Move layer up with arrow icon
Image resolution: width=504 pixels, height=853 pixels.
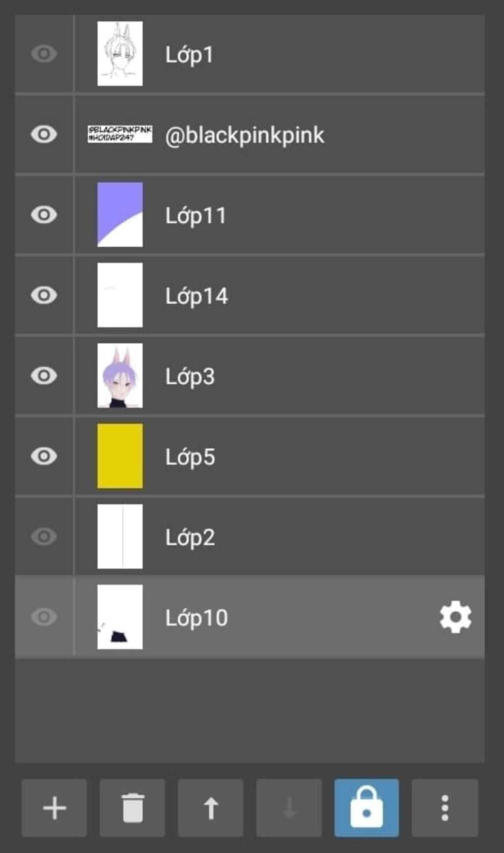click(211, 808)
